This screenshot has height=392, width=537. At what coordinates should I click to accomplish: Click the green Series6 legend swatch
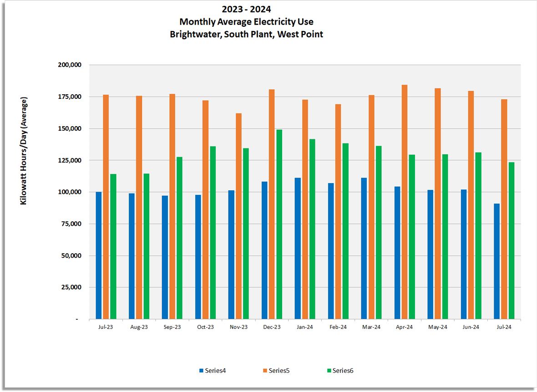[329, 371]
